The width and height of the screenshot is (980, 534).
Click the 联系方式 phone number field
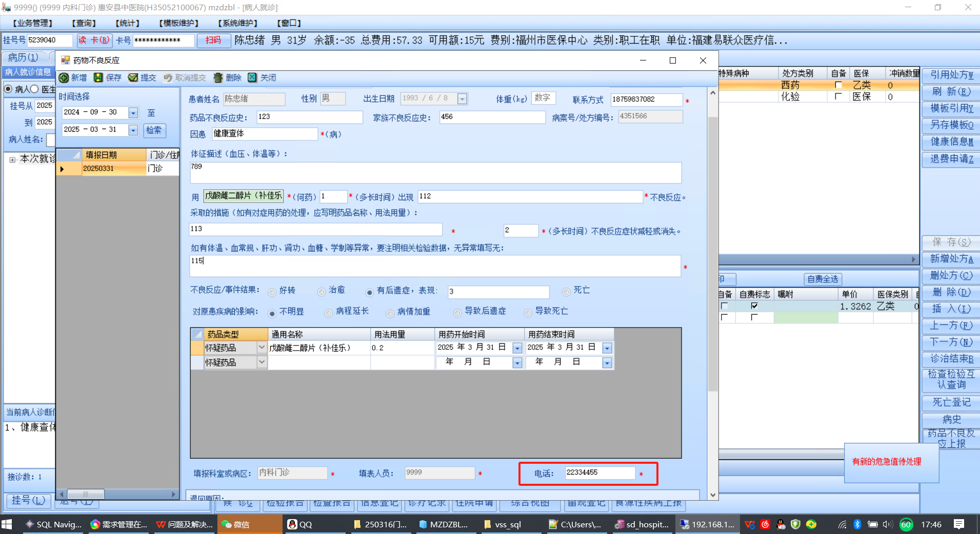click(x=647, y=99)
